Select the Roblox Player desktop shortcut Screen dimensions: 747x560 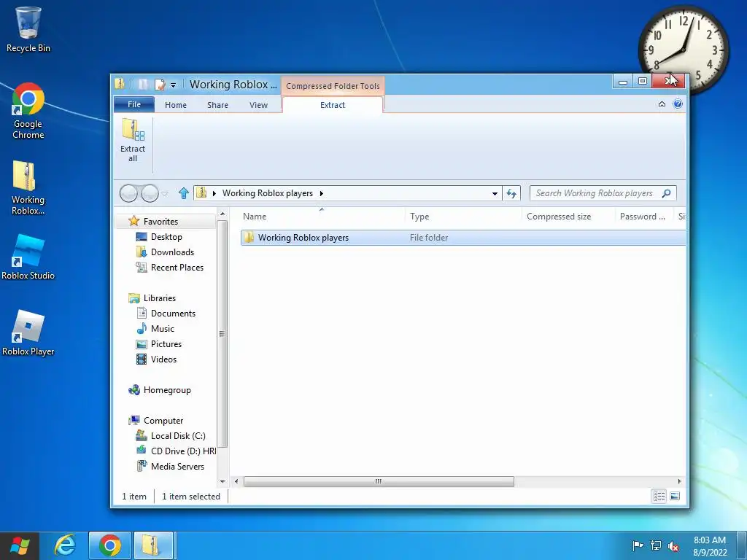[28, 332]
